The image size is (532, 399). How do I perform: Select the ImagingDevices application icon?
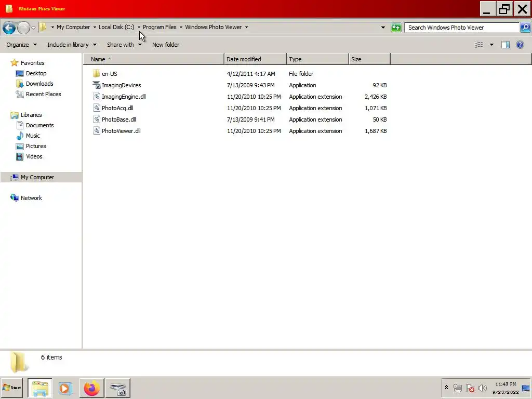[x=97, y=85]
